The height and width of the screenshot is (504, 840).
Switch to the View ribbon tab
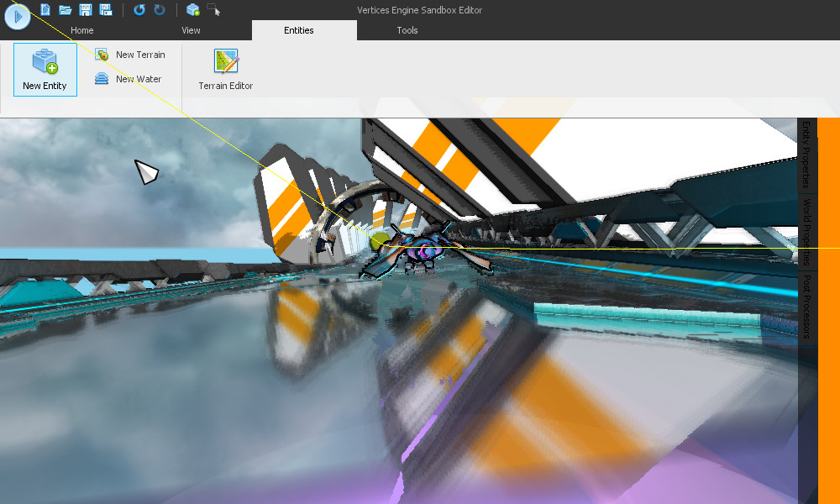[x=191, y=29]
